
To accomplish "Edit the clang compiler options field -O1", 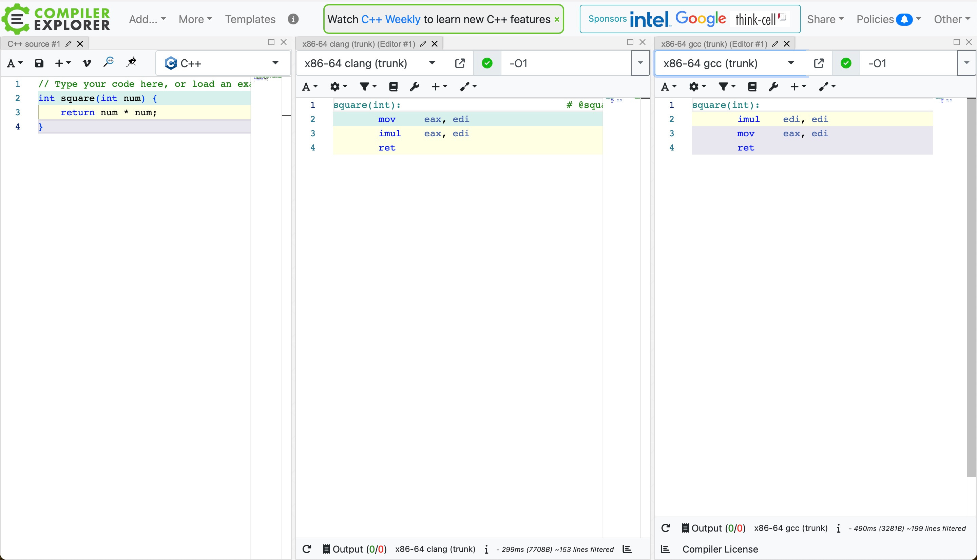I will tap(566, 63).
